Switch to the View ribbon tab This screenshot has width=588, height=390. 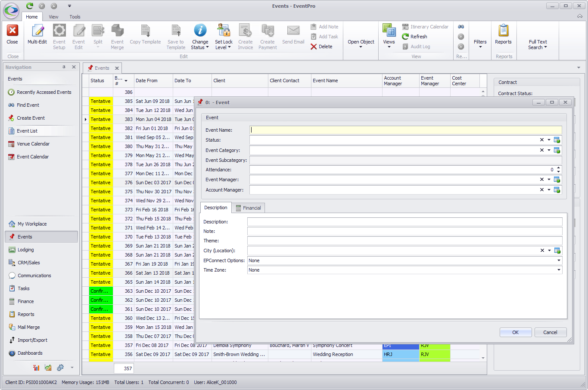tap(53, 17)
